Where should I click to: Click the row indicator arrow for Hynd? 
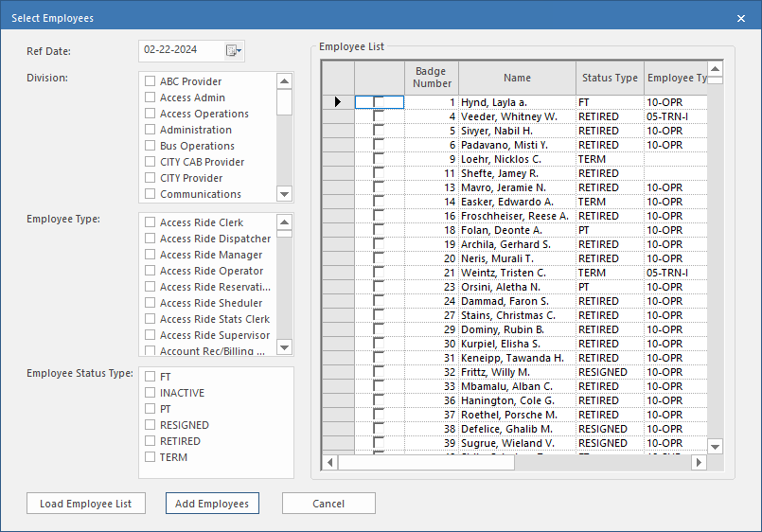338,102
